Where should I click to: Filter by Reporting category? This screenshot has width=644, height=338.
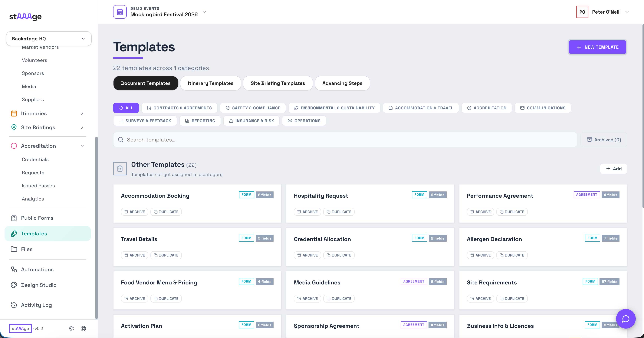200,121
